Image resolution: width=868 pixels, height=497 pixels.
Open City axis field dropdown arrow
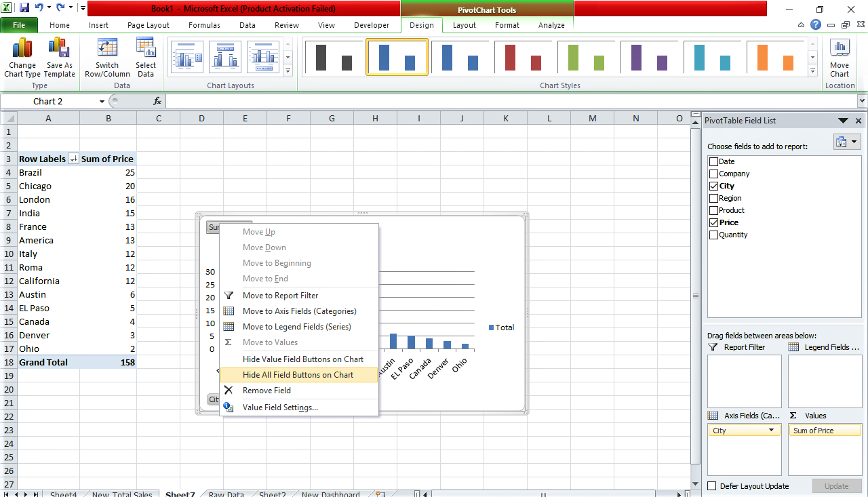[771, 431]
